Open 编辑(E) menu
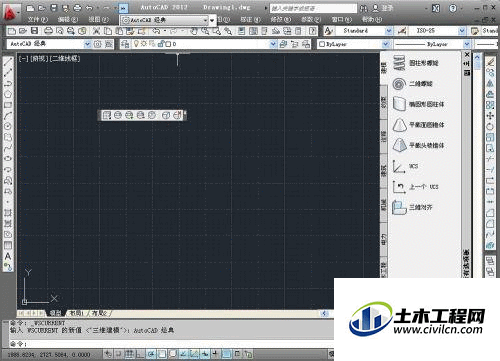The image size is (500, 361). click(68, 20)
